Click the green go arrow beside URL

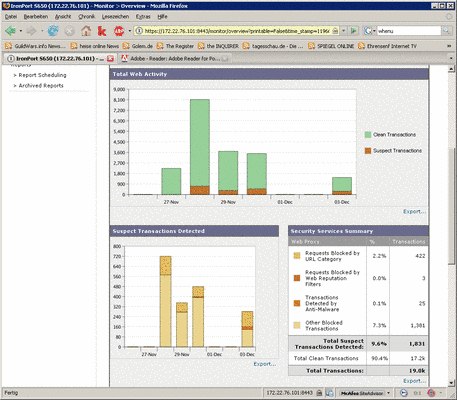tap(353, 31)
